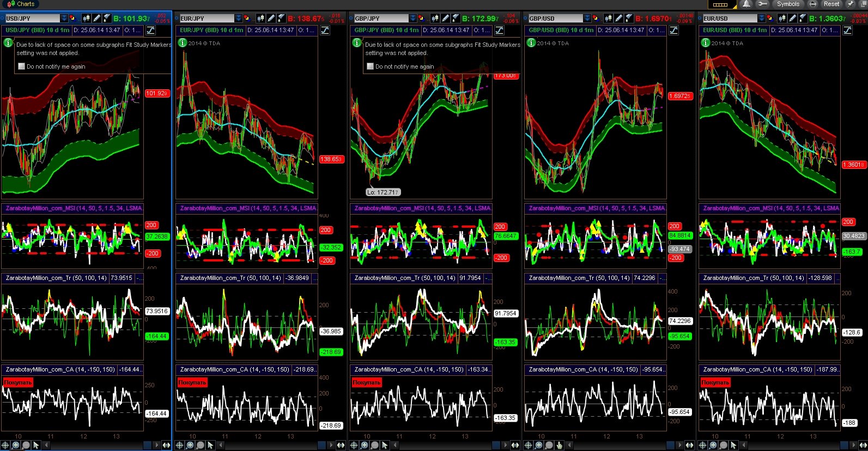Expand the GBP/USD symbol dropdown
Screen dimensions: 868x451
[587, 19]
